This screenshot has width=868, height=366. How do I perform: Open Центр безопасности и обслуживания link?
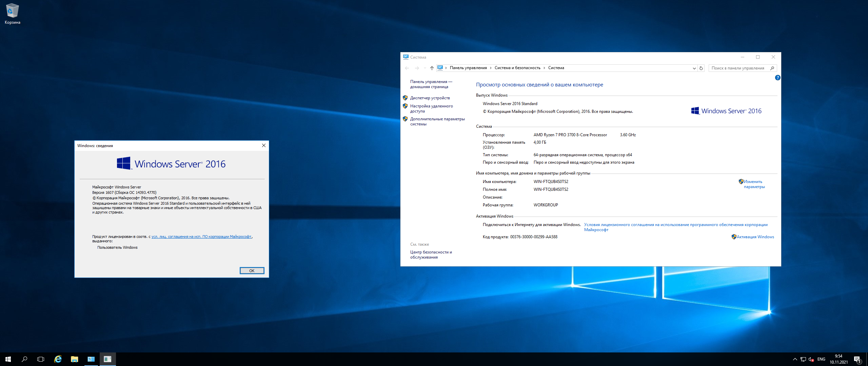(431, 255)
